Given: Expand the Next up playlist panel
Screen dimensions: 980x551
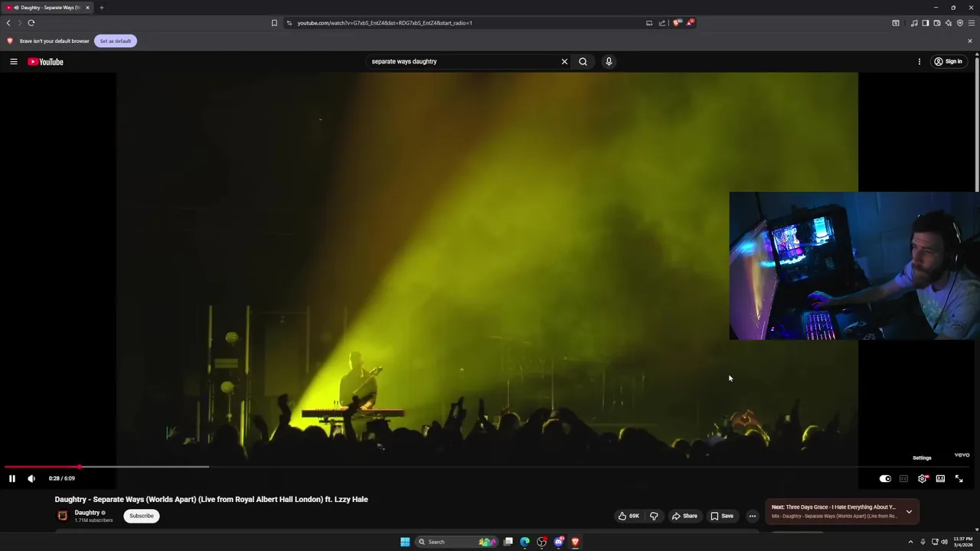Looking at the screenshot, I should coord(909,511).
